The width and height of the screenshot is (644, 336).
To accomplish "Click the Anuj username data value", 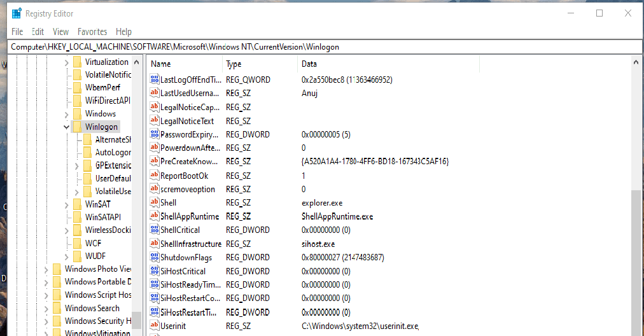I will pyautogui.click(x=310, y=94).
